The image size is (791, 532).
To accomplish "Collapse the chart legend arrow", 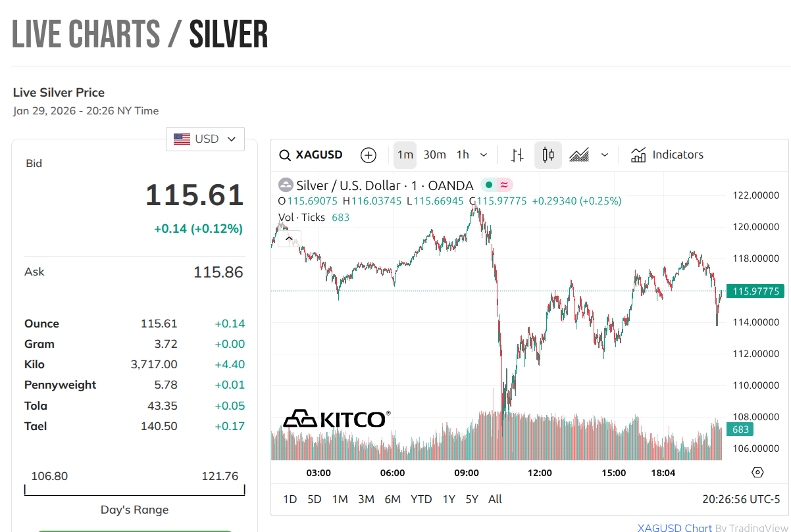I will coord(290,238).
